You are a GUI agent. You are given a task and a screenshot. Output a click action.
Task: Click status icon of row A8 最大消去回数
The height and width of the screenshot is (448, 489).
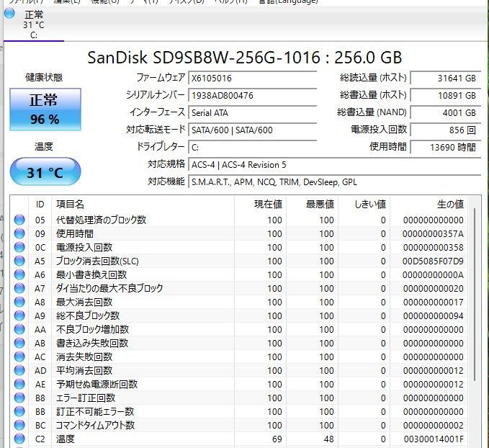(19, 302)
